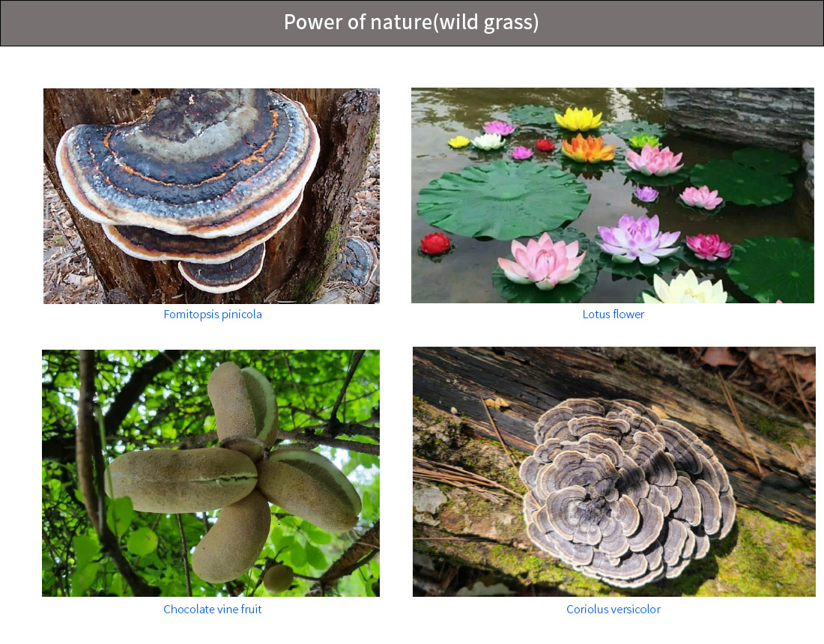824x644 pixels.
Task: Open the Lotus flower link
Action: (613, 314)
